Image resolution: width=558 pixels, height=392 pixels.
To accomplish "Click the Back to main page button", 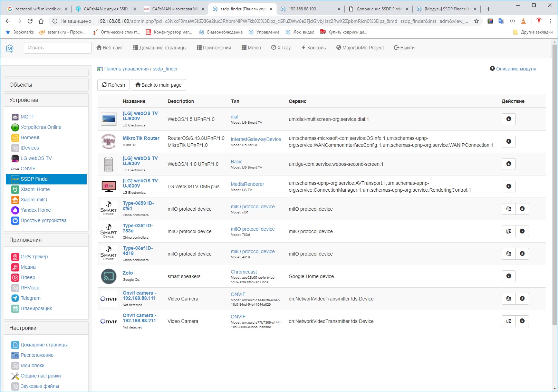I will [158, 85].
